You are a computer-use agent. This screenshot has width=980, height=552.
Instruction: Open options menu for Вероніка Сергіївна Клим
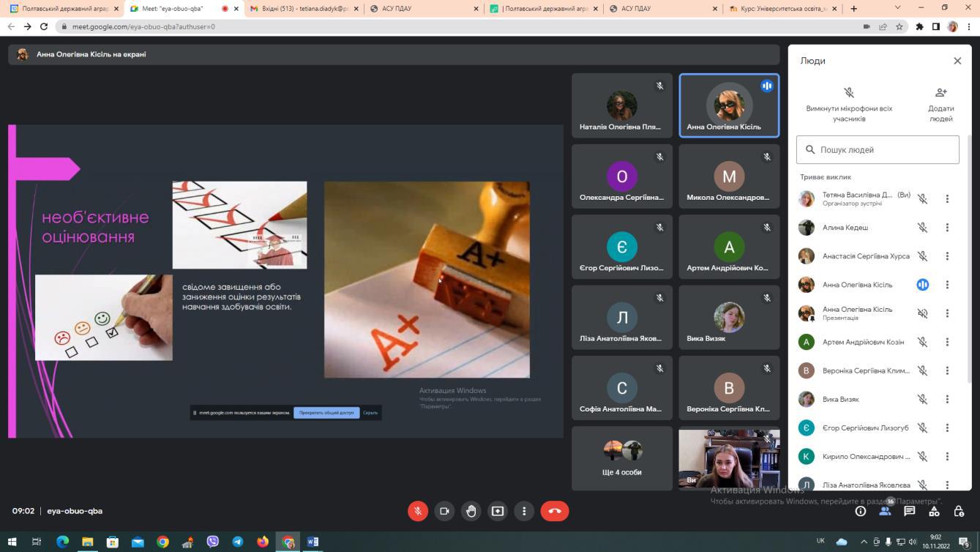(947, 370)
